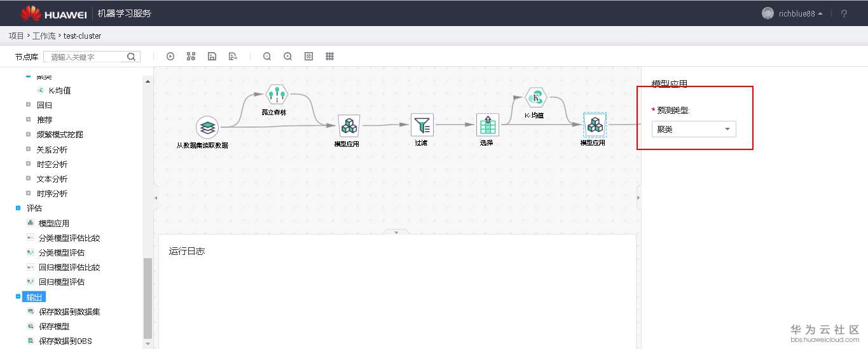Viewport: 868px width, 349px height.
Task: Click the fit canvas to screen icon
Action: pyautogui.click(x=309, y=57)
